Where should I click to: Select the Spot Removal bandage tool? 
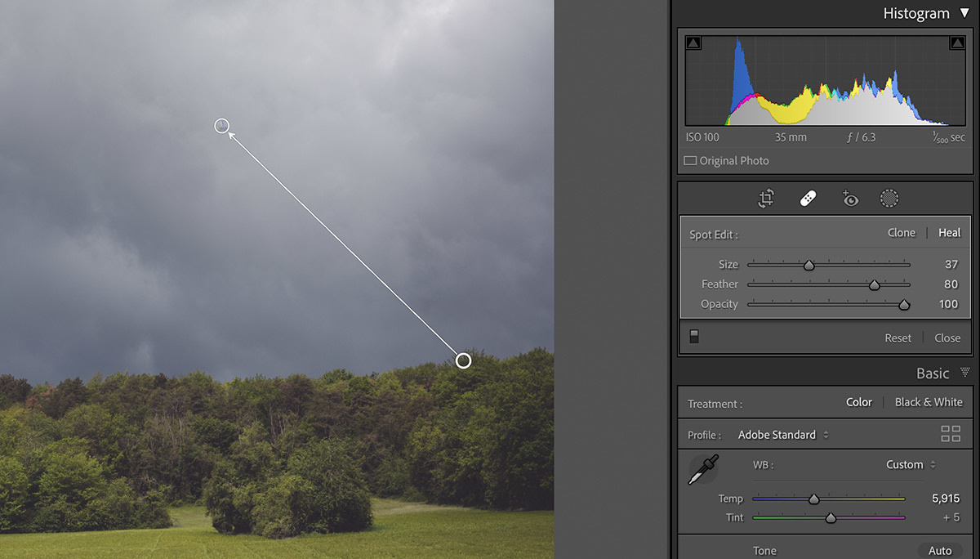(x=808, y=199)
